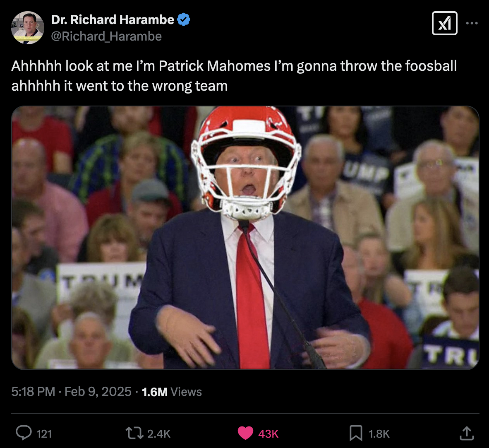Click the reply speech bubble icon
Screen dimensions: 489x448
pyautogui.click(x=24, y=433)
